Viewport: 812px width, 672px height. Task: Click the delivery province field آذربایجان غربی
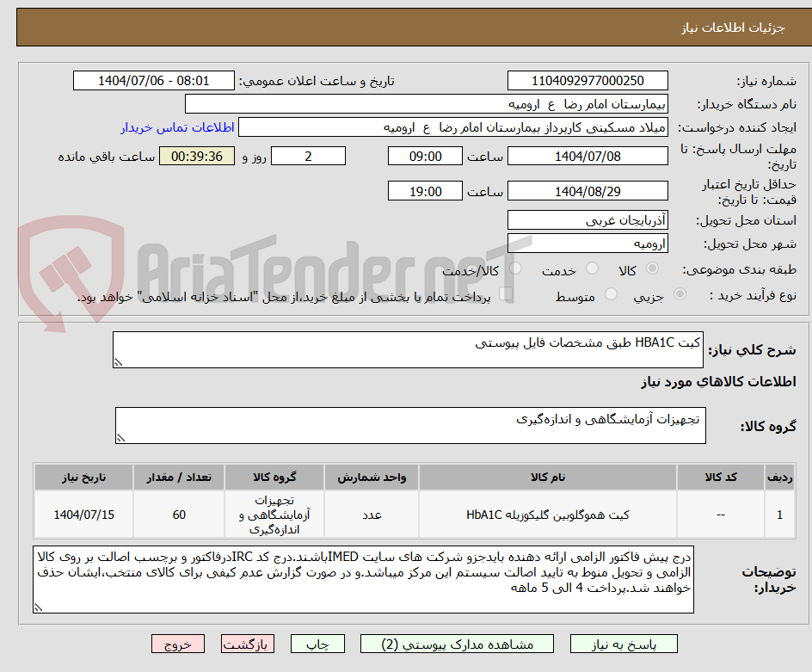tap(587, 220)
